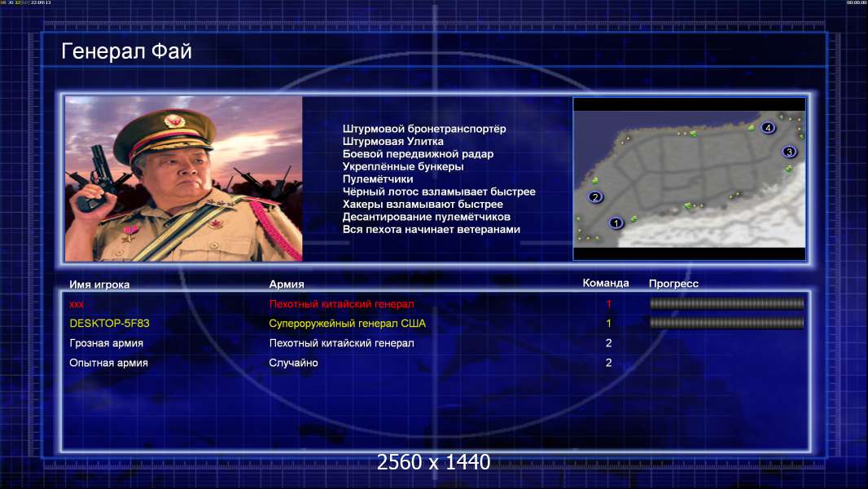Click 'Укреплённые бункеры' line
Screen dimensions: 868x489
pyautogui.click(x=403, y=167)
